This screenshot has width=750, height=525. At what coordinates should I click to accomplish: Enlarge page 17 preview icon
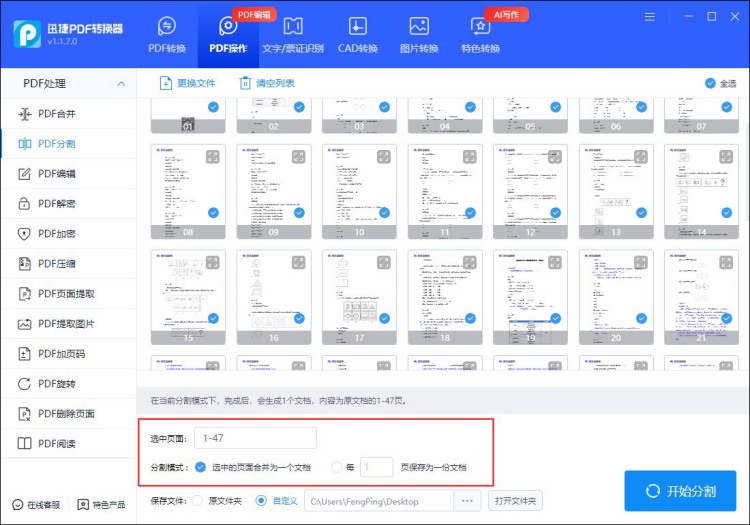pyautogui.click(x=384, y=262)
